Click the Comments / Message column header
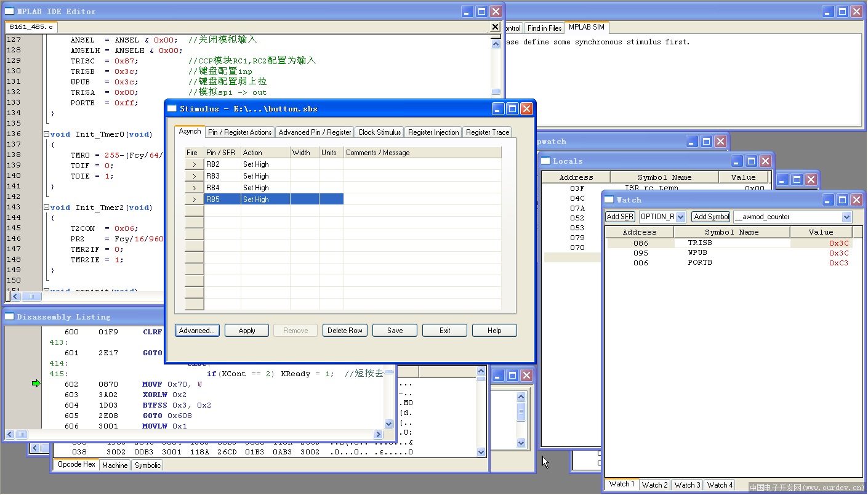This screenshot has height=495, width=868. point(422,153)
